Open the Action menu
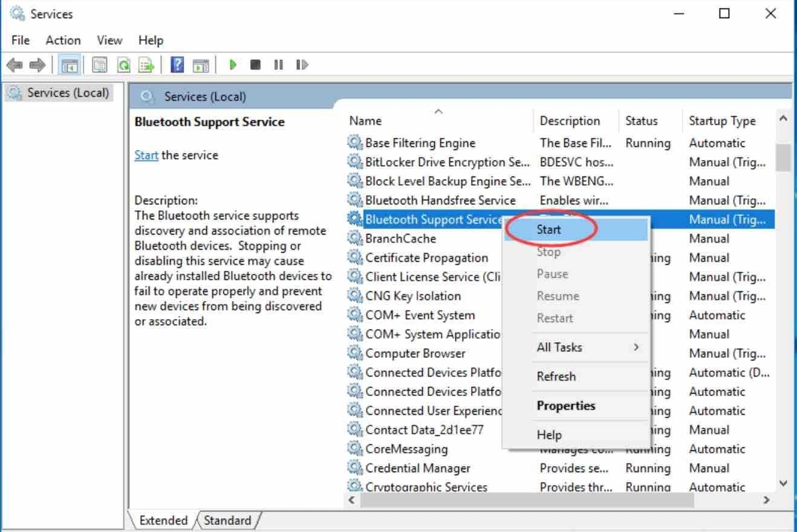 [x=63, y=41]
